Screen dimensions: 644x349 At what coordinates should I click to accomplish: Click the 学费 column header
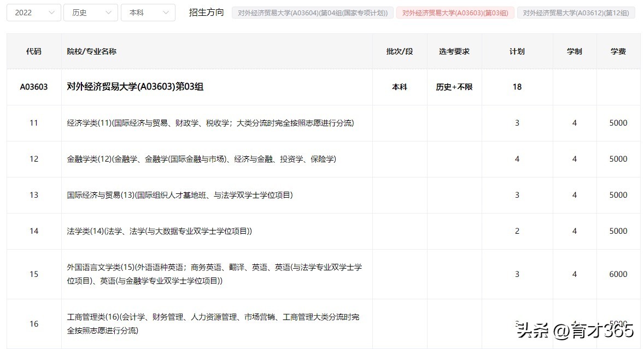coord(618,51)
